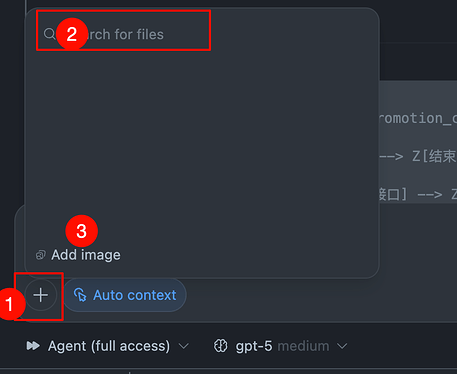Select the Add image menu entry
This screenshot has height=374, width=457.
click(x=78, y=255)
